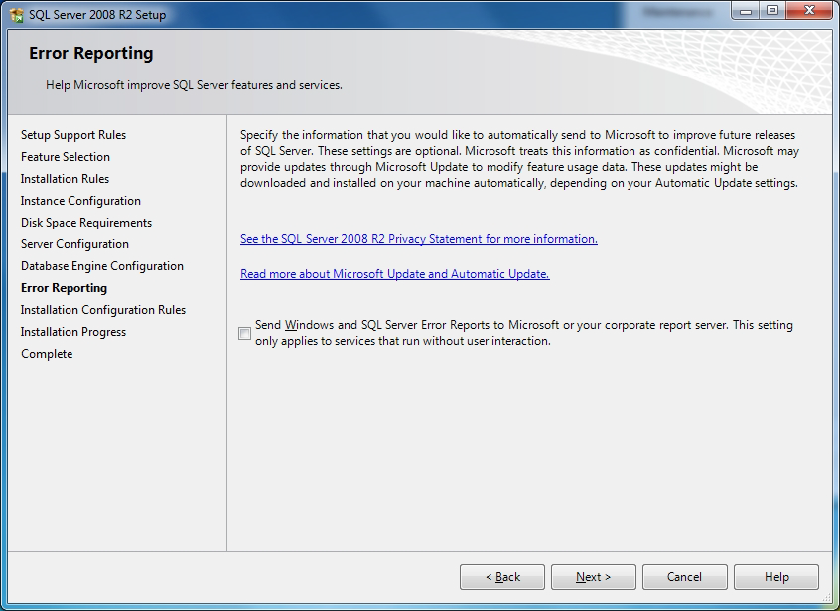Click the 'SQL Server 2008 R2 Setup' window title

(x=98, y=15)
